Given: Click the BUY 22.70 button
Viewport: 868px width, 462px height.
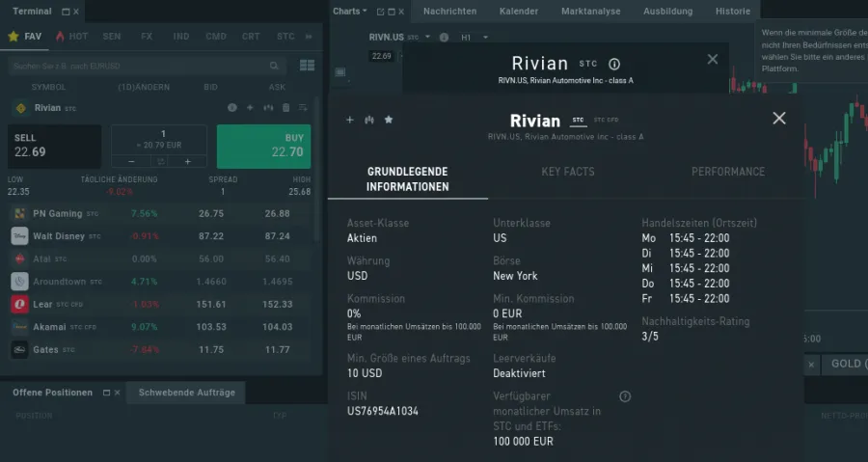Looking at the screenshot, I should (x=263, y=146).
